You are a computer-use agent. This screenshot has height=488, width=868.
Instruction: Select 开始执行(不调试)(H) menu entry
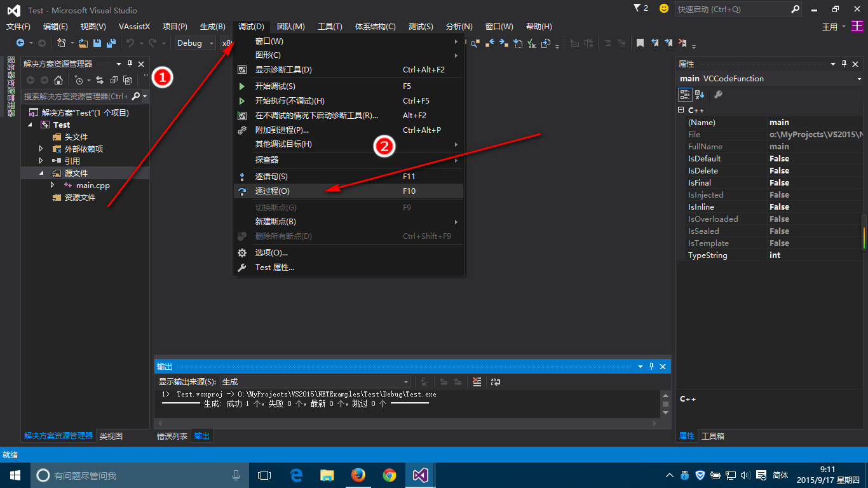(349, 100)
